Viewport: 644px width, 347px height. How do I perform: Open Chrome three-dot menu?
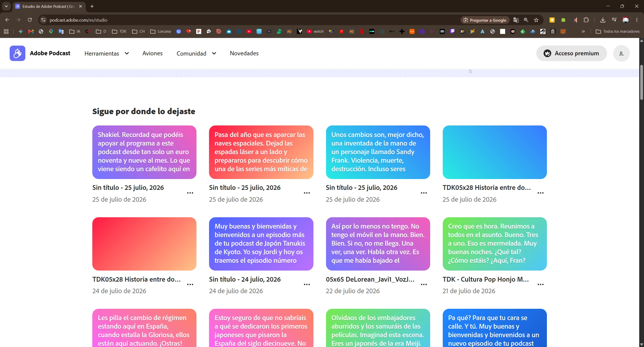click(x=637, y=20)
